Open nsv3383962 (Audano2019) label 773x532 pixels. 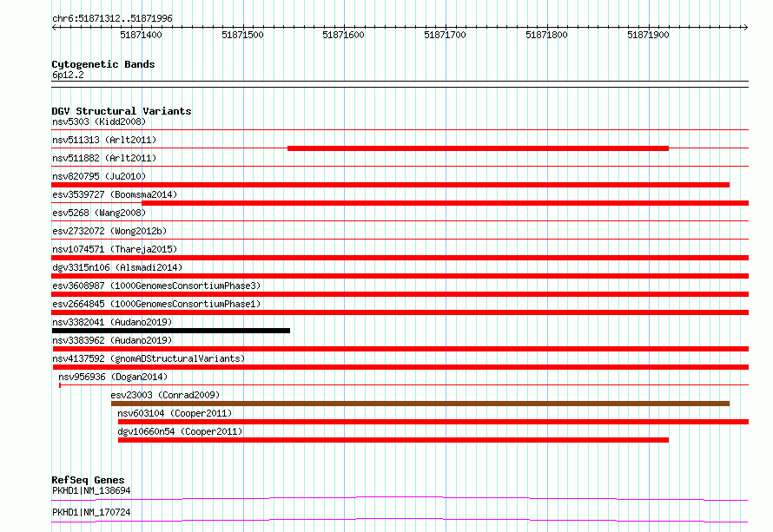coord(112,340)
